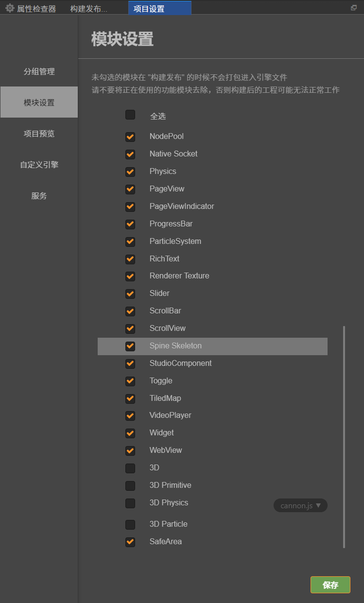The height and width of the screenshot is (603, 364).
Task: Uncheck the Physics module checkbox
Action: coord(130,172)
